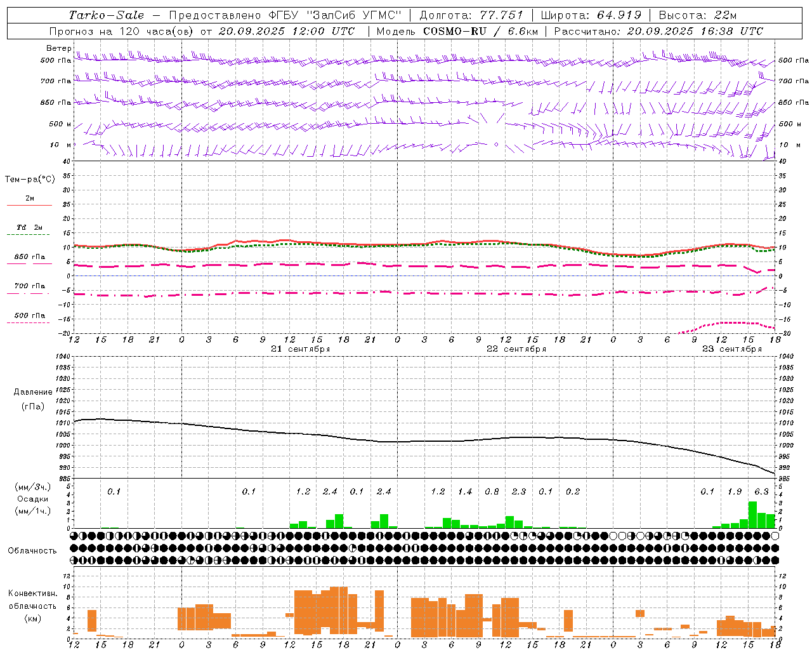812x650 pixels.
Task: Click the "Td 2м" dew point legend label
Action: 30,227
